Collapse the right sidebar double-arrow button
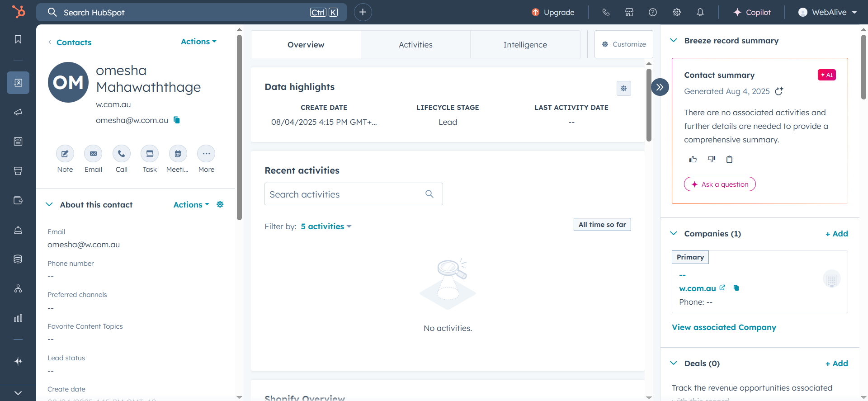The image size is (868, 401). click(660, 87)
